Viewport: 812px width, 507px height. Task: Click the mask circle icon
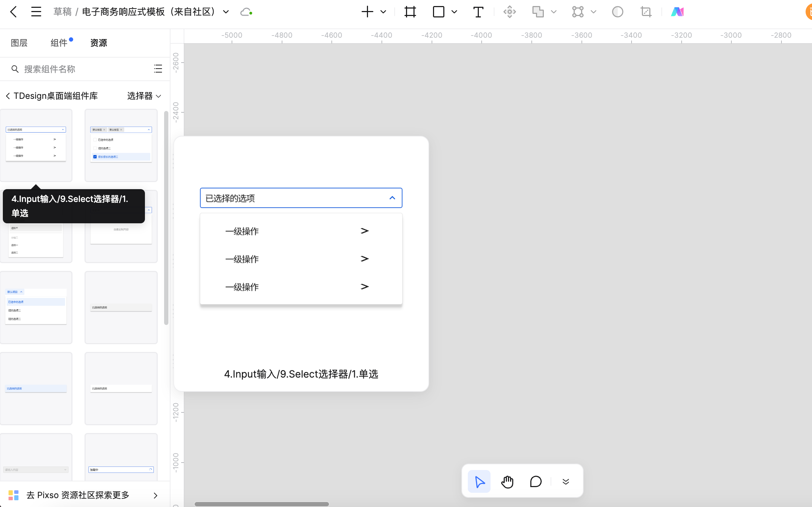[x=618, y=12]
